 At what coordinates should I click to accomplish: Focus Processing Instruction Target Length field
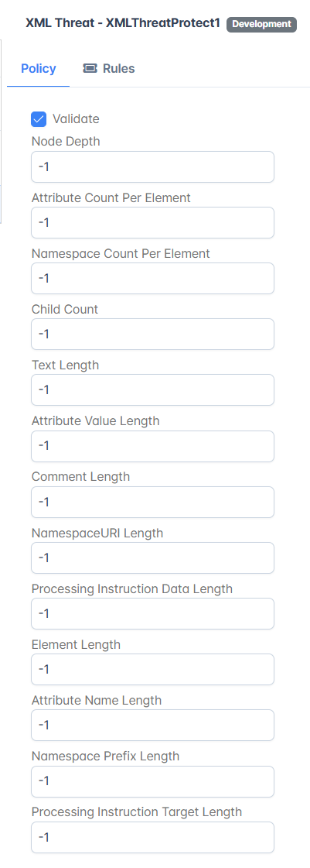(x=152, y=838)
